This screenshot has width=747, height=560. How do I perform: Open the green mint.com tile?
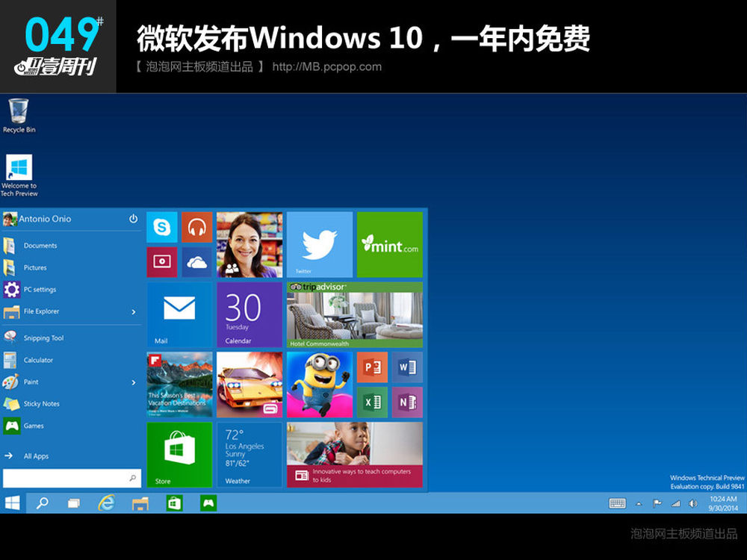coord(390,245)
